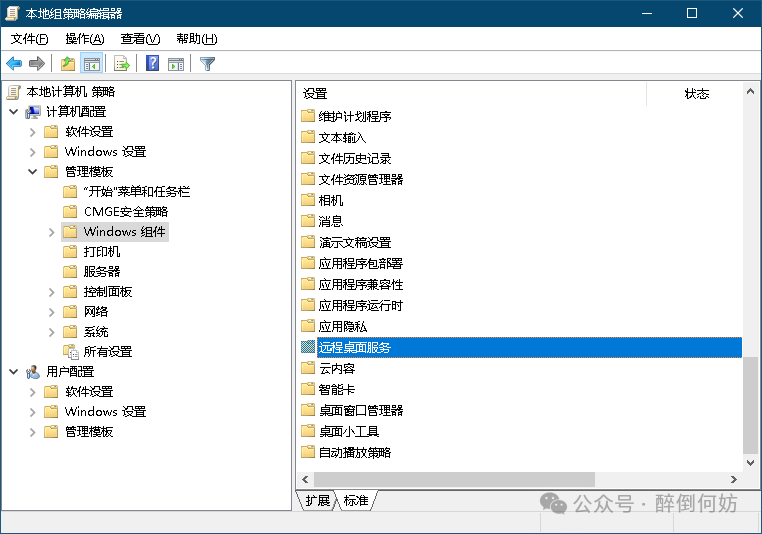762x534 pixels.
Task: Switch to the 标准 tab
Action: tap(357, 500)
